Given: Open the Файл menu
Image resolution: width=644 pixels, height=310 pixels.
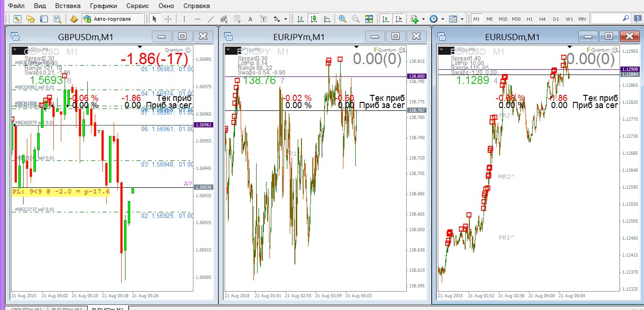Looking at the screenshot, I should [x=17, y=6].
